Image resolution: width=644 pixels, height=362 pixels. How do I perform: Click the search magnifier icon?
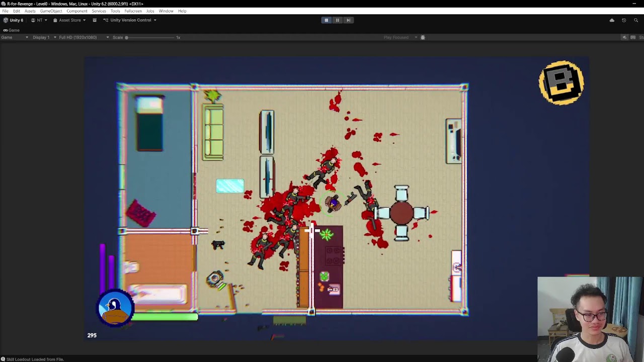[x=636, y=20]
